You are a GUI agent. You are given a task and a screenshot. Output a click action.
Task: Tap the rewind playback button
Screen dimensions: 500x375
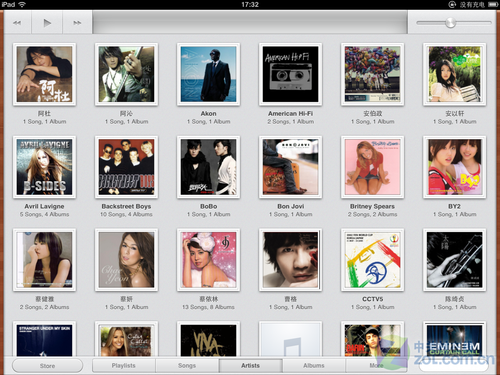17,23
